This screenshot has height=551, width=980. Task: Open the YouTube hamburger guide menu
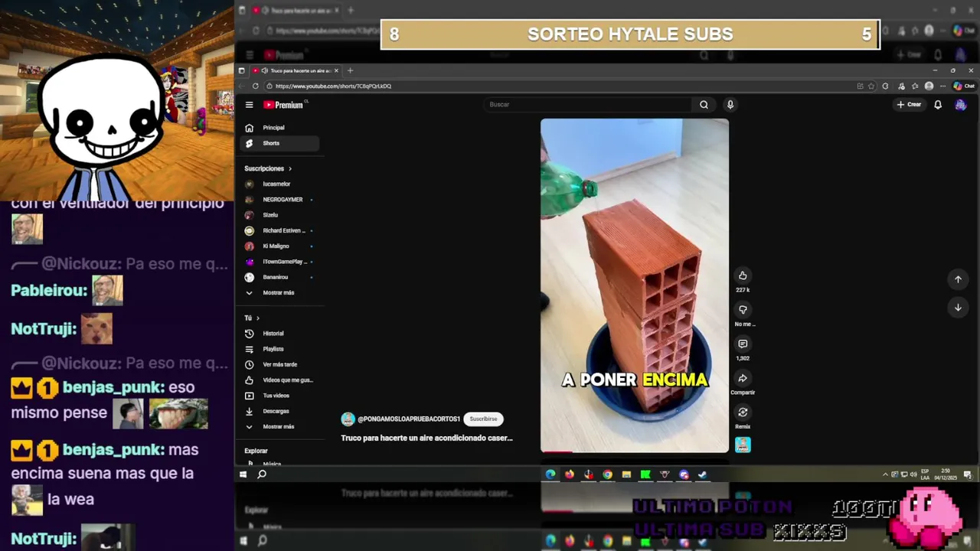(x=249, y=105)
